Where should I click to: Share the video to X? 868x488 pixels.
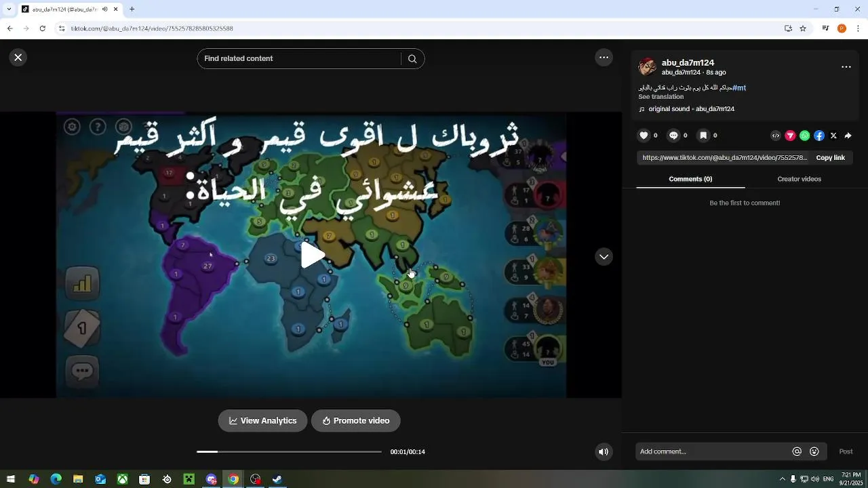pyautogui.click(x=833, y=136)
